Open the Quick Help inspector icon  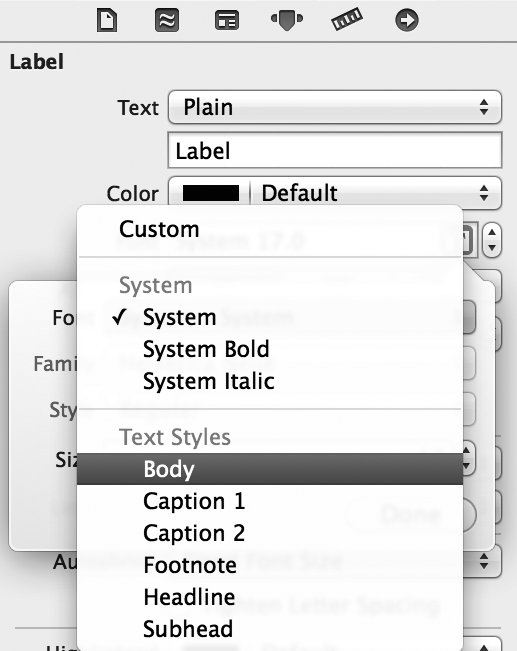[167, 20]
